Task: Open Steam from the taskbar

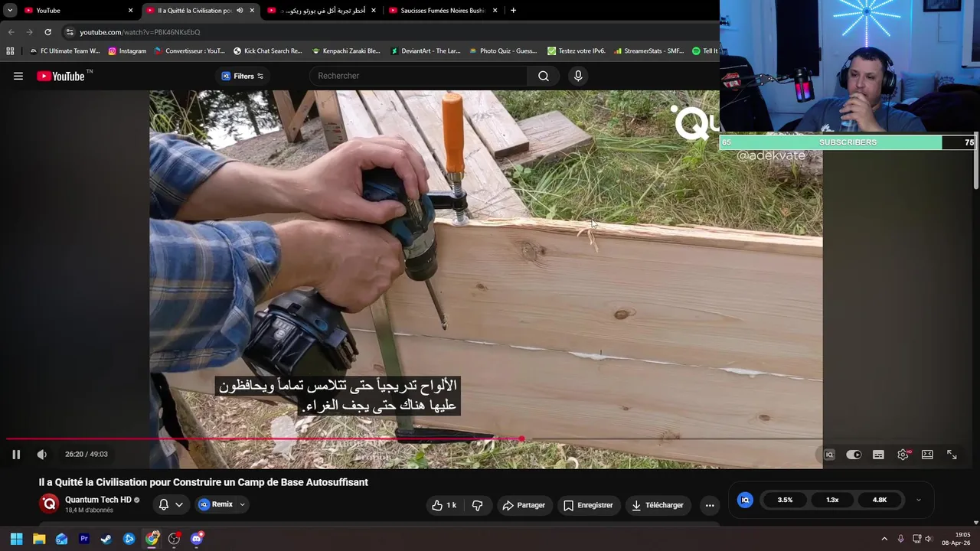Action: (x=106, y=539)
